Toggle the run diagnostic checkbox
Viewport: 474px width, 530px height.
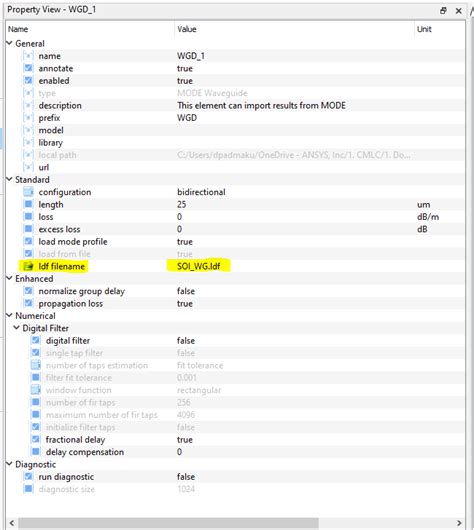[x=28, y=477]
